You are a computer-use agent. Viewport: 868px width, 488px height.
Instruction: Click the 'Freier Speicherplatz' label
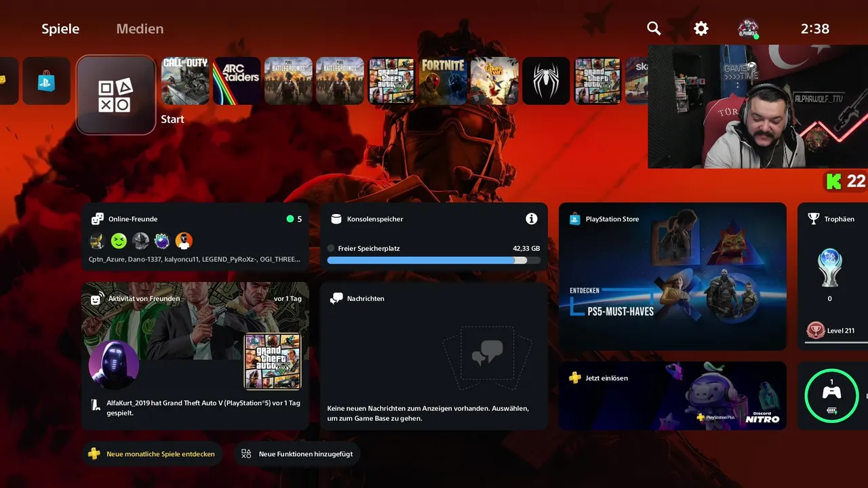369,248
